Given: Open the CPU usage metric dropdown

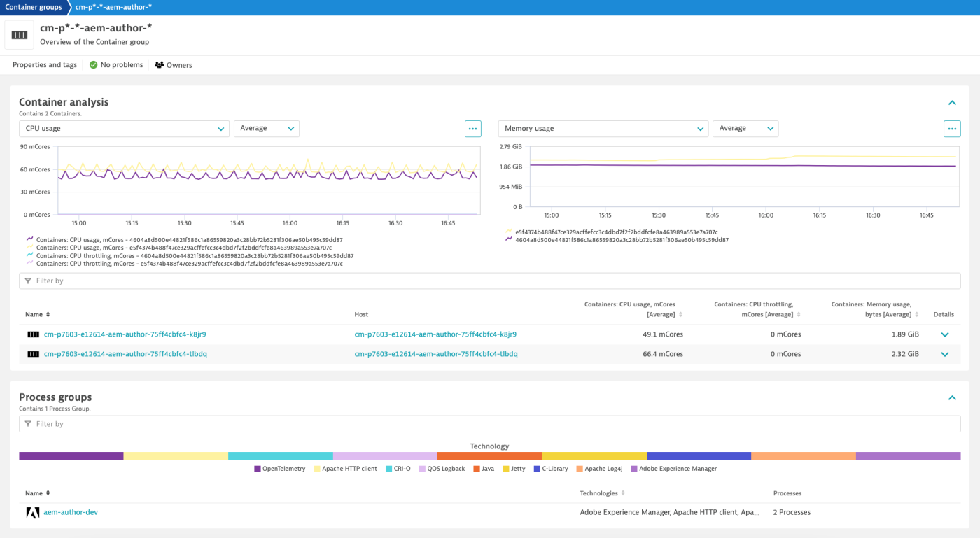Looking at the screenshot, I should (125, 128).
